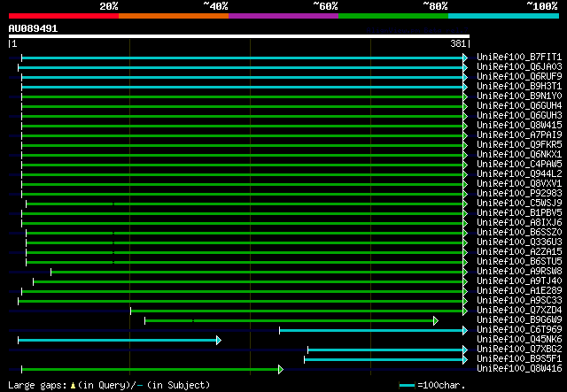Select the UniRef100_Q7XZD4 label
The width and height of the screenshot is (567, 392).
pyautogui.click(x=519, y=311)
